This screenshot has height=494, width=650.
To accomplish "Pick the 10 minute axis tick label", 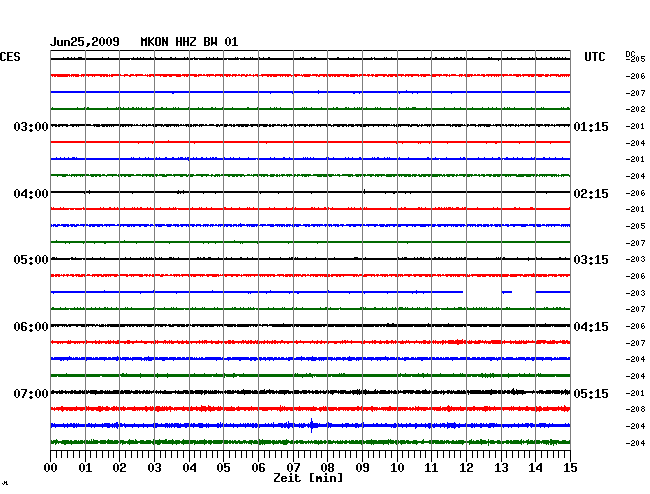I will (397, 468).
